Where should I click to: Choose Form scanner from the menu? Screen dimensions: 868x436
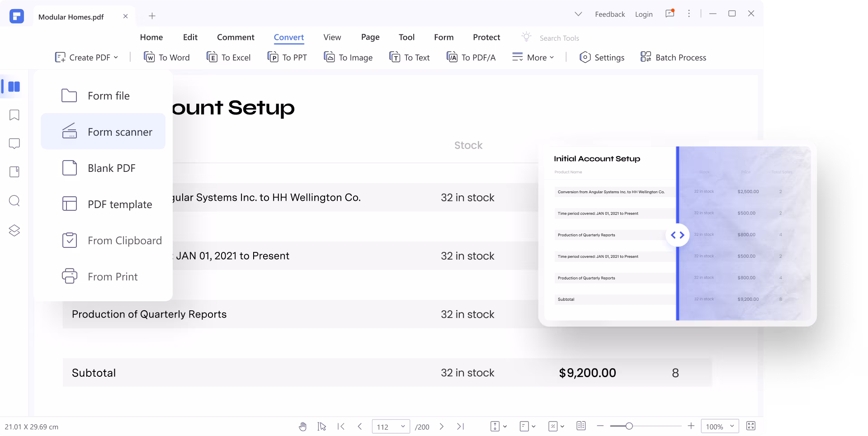pyautogui.click(x=103, y=132)
